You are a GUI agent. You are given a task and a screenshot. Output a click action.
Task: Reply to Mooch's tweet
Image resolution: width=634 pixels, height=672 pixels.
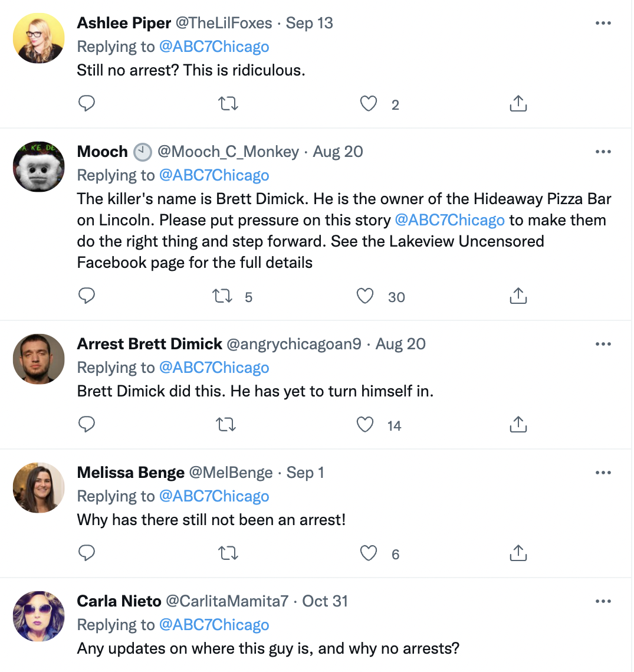(87, 296)
